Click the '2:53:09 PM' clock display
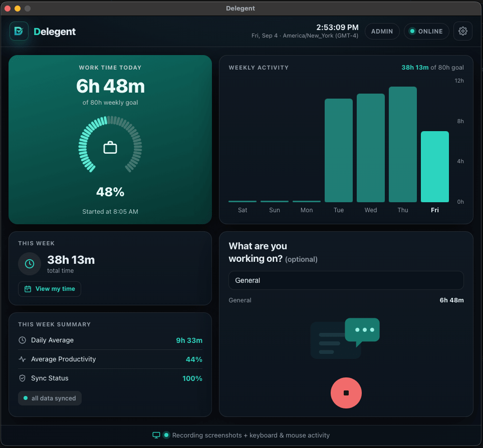Viewport: 483px width, 448px height. [x=337, y=28]
